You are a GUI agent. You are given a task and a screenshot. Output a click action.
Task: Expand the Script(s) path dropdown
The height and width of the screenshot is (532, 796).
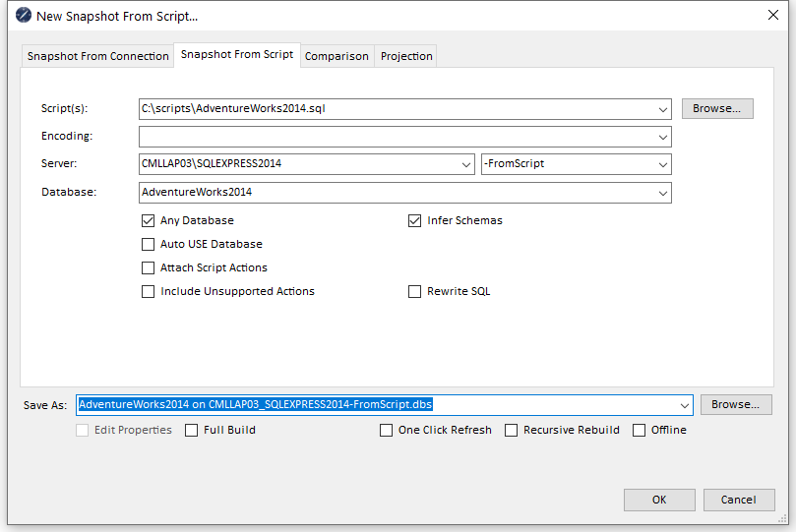[x=663, y=109]
